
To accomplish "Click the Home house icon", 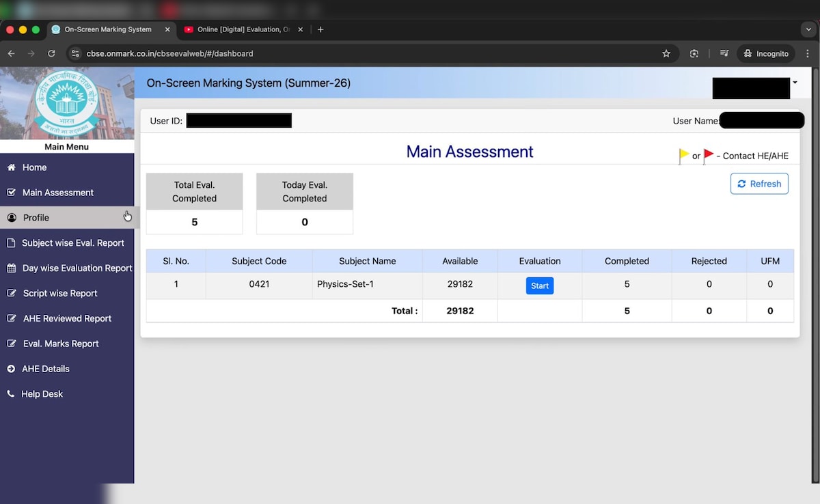I will (11, 167).
